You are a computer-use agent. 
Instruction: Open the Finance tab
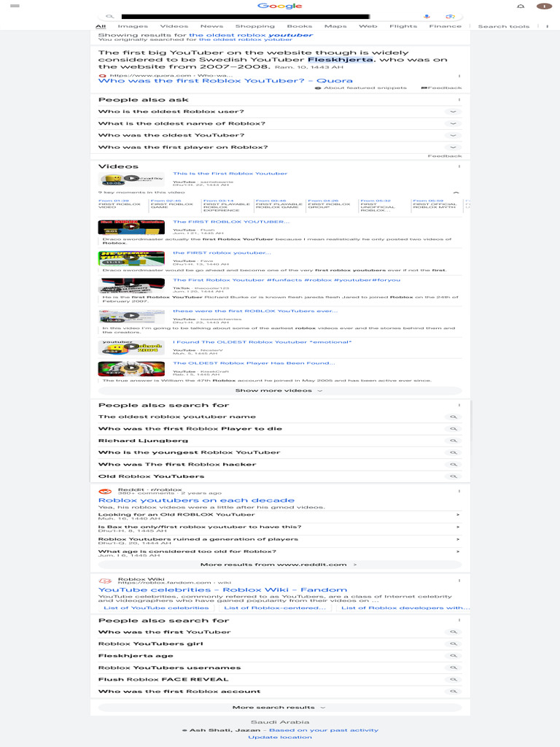[445, 26]
